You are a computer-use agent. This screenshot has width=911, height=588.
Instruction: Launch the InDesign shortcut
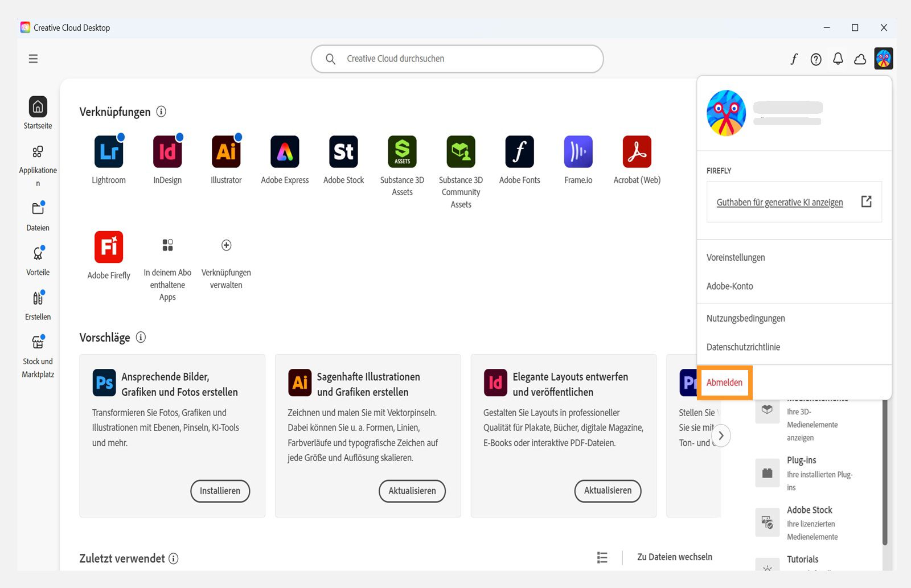pos(167,160)
